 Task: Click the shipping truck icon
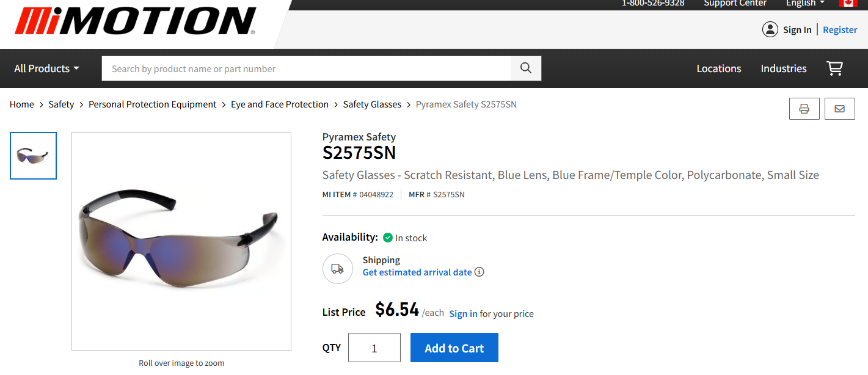click(x=337, y=268)
